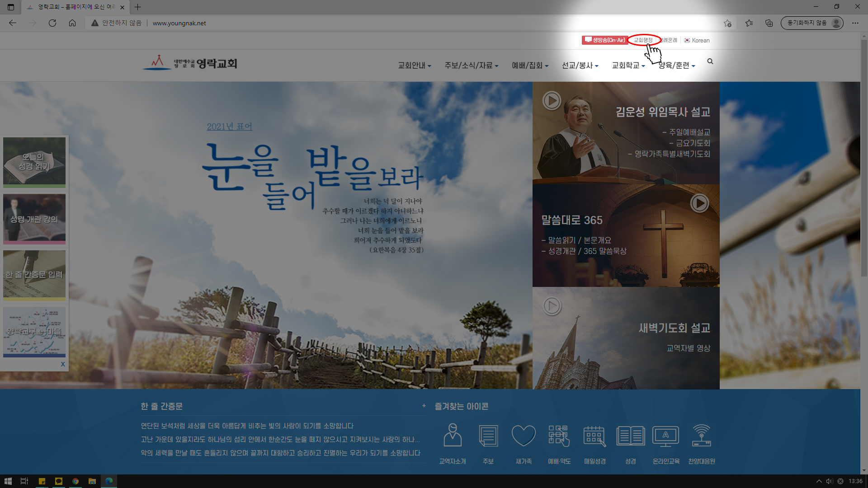Open the 한 줄 간증문 입력 sidebar thumbnail

click(34, 275)
